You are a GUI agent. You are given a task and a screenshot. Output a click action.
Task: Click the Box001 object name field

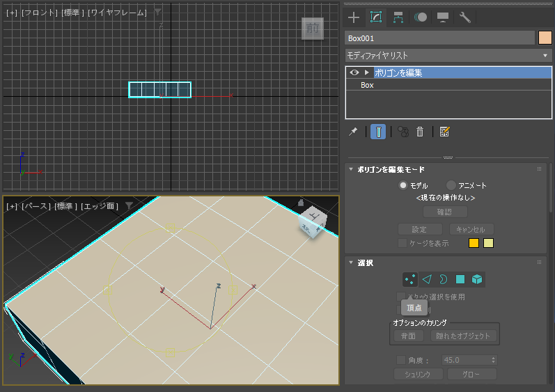click(x=439, y=38)
